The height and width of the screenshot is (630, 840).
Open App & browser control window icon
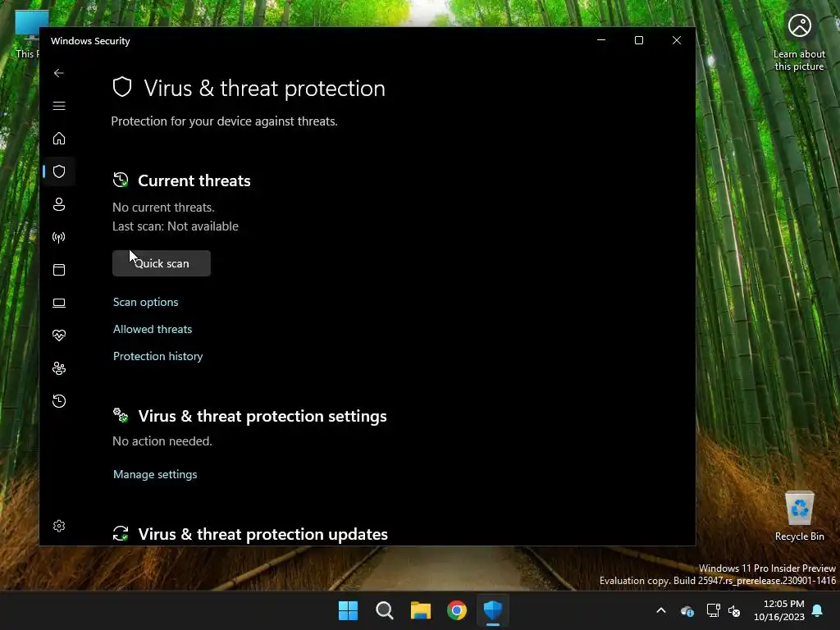click(x=59, y=269)
